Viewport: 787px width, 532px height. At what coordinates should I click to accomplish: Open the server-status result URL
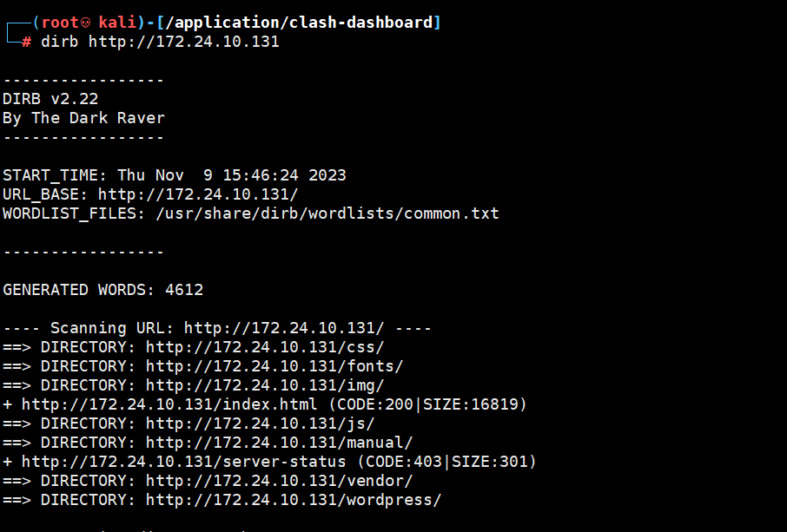coord(183,462)
